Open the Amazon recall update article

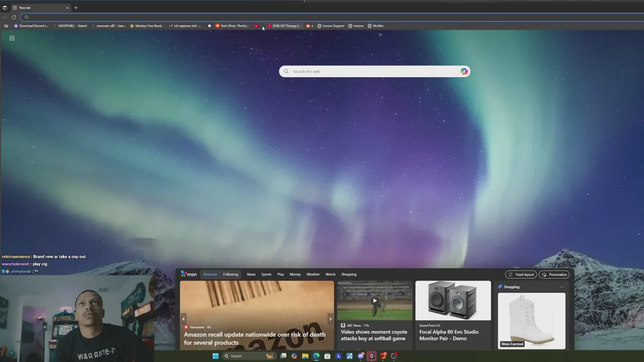255,338
